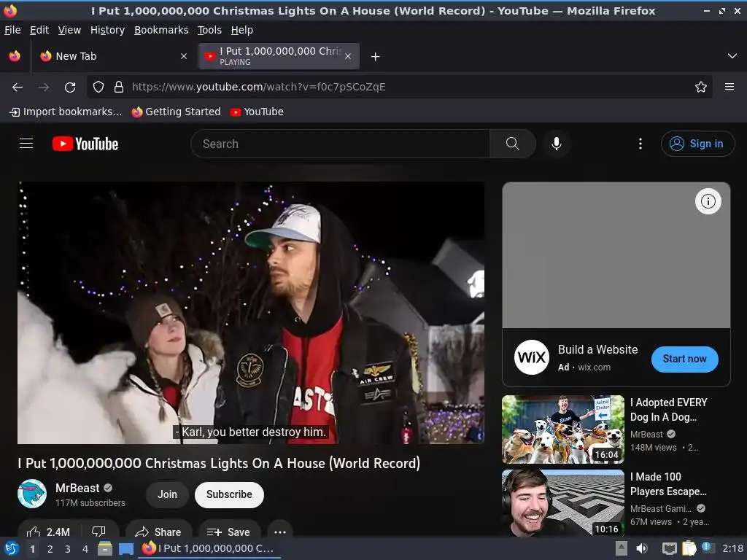Switch to the New Tab tab
This screenshot has height=560, width=747.
coord(113,56)
